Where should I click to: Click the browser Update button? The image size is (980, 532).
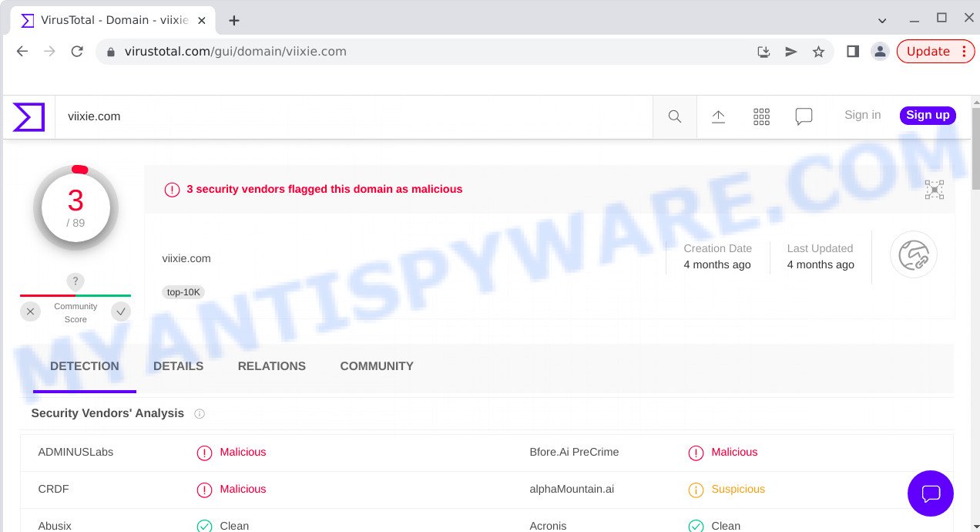(936, 52)
